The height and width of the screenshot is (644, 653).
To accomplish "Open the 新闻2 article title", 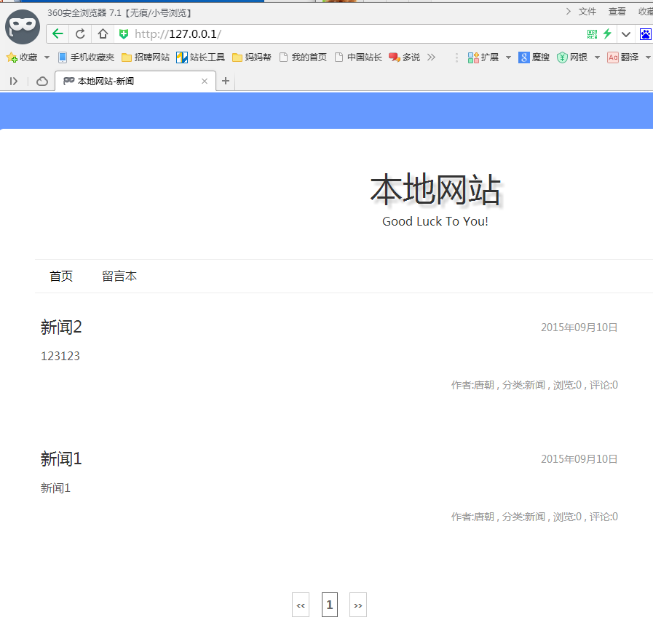I will (61, 327).
